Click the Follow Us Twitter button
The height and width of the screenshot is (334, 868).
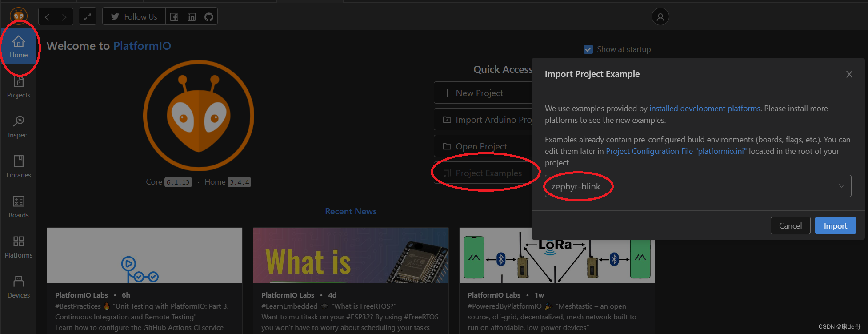click(x=134, y=17)
